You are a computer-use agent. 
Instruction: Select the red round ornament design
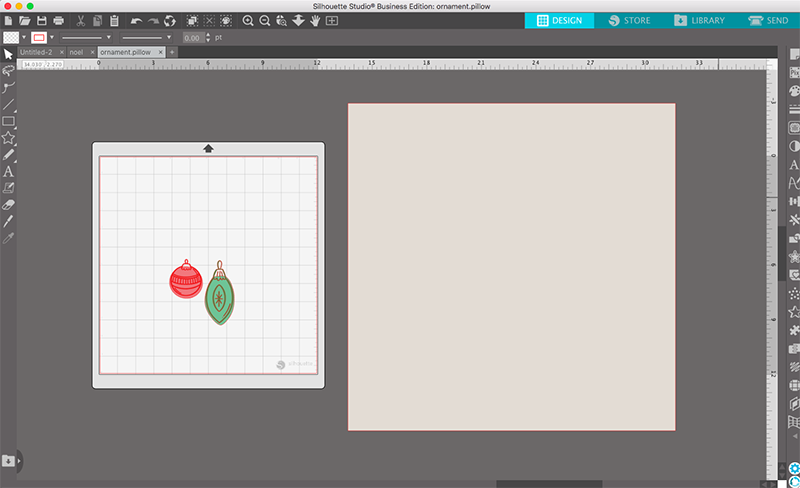(186, 280)
